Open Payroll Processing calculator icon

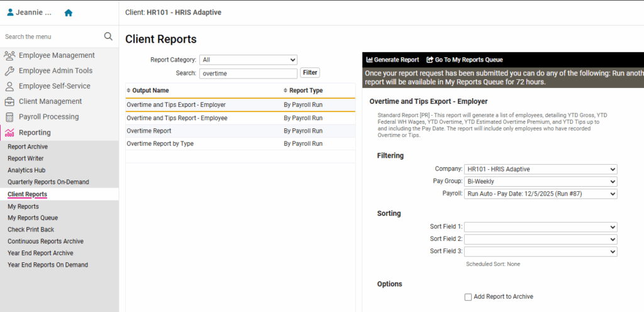click(x=9, y=117)
